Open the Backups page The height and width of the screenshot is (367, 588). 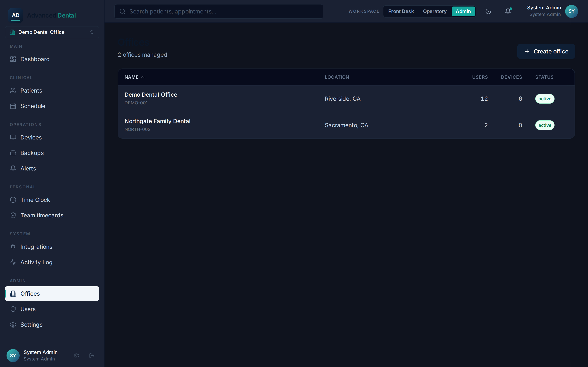pyautogui.click(x=52, y=153)
